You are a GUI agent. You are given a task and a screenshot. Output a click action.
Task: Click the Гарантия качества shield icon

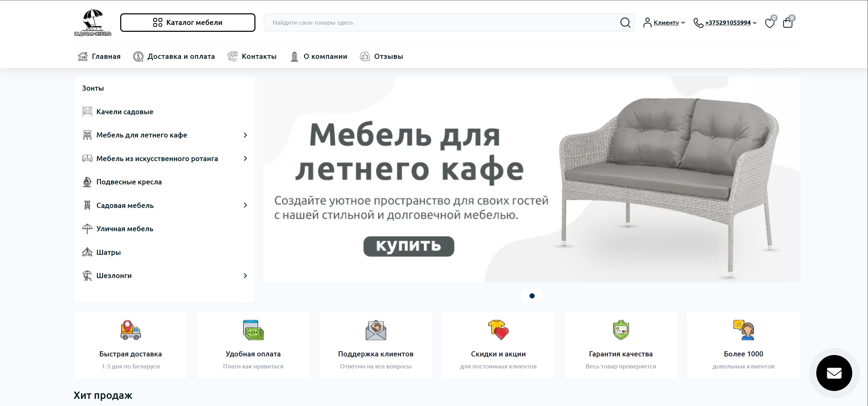pyautogui.click(x=621, y=330)
